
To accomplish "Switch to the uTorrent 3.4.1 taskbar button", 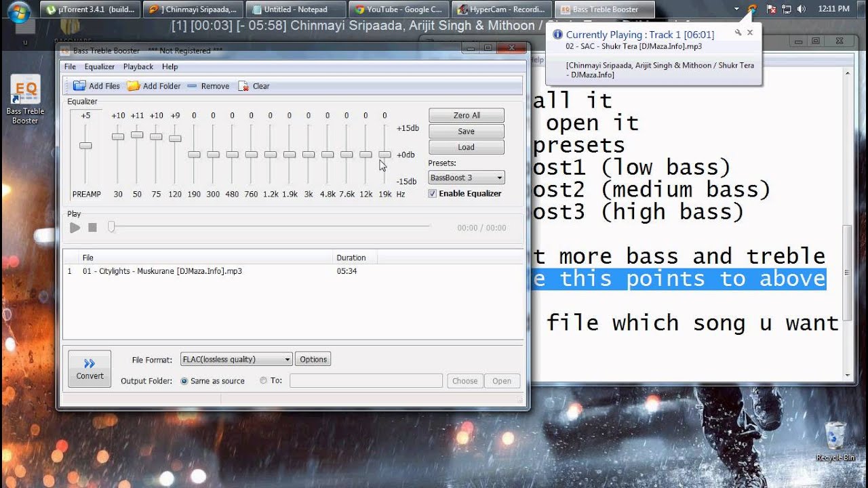I will point(91,9).
